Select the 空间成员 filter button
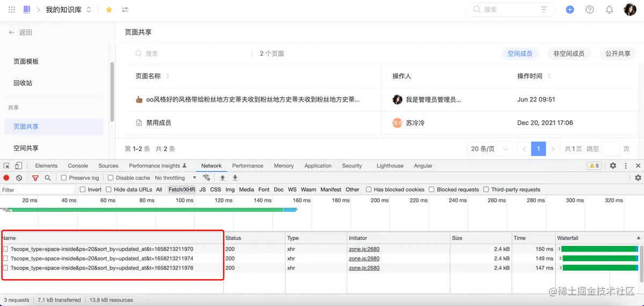This screenshot has height=306, width=644. [x=520, y=54]
